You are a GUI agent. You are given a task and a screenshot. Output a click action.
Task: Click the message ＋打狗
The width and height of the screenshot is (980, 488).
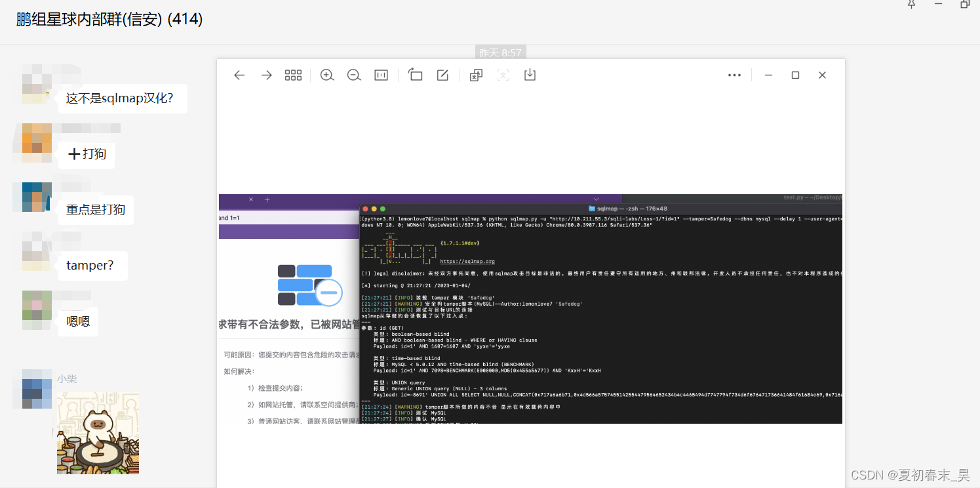coord(87,154)
